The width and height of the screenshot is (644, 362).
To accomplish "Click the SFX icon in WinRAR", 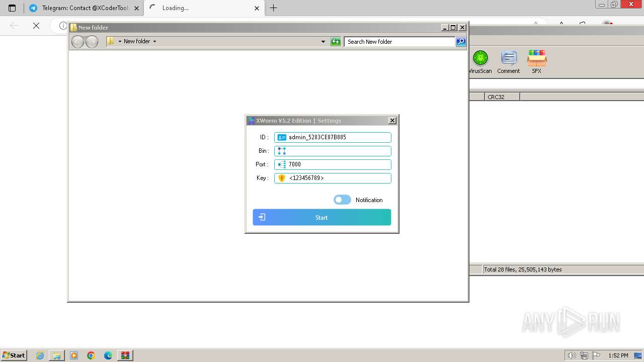I will click(x=537, y=62).
